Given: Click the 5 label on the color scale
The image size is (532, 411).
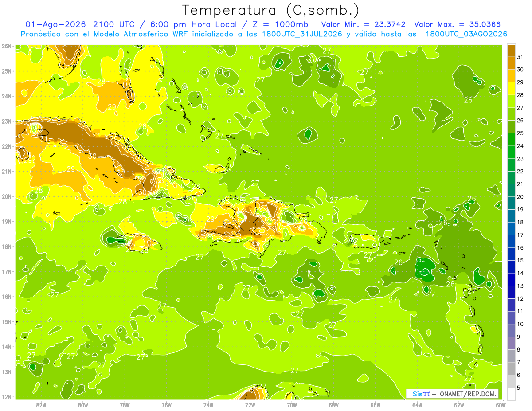Looking at the screenshot, I should coord(518,388).
